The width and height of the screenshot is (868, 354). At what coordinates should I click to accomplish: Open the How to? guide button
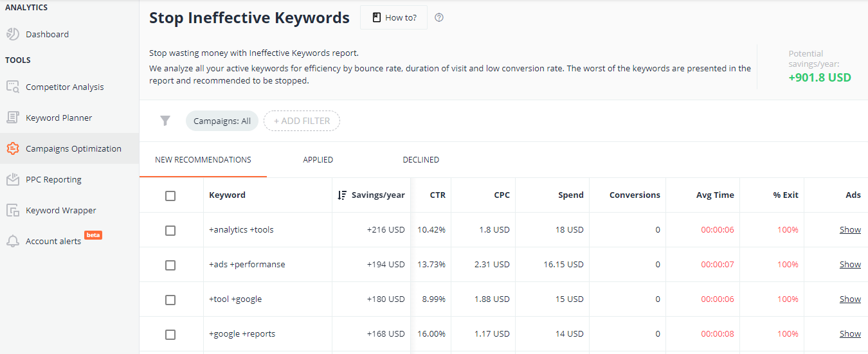point(393,17)
